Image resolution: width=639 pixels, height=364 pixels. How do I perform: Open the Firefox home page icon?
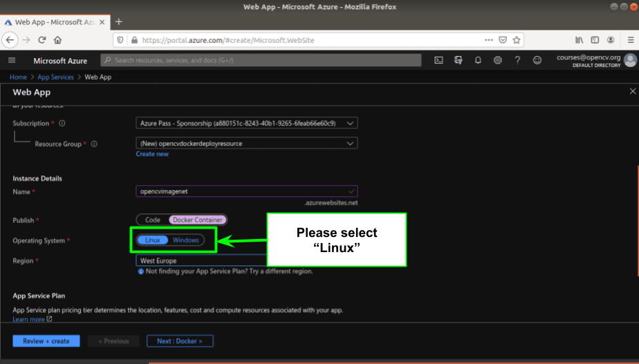coord(57,40)
